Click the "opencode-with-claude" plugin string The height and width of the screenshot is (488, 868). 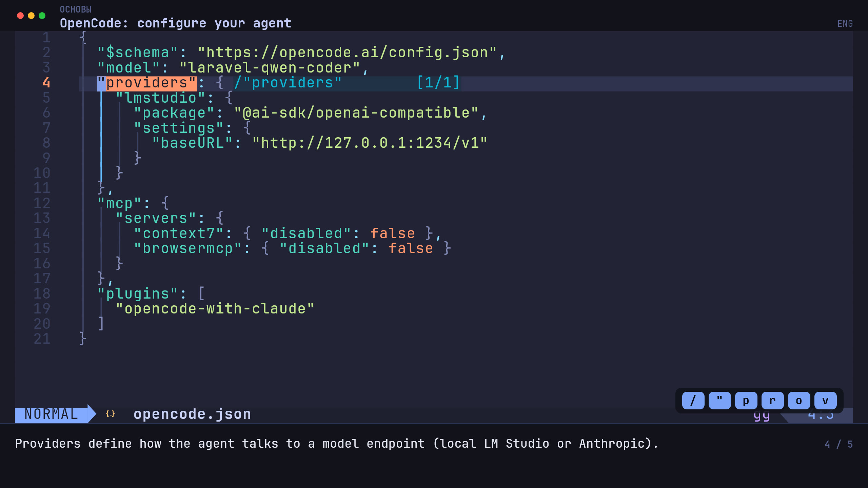215,309
